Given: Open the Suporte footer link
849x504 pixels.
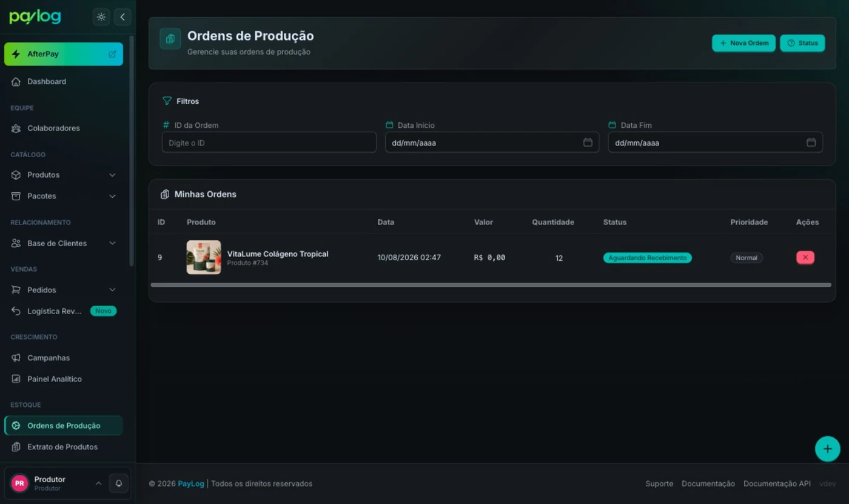Looking at the screenshot, I should tap(659, 483).
